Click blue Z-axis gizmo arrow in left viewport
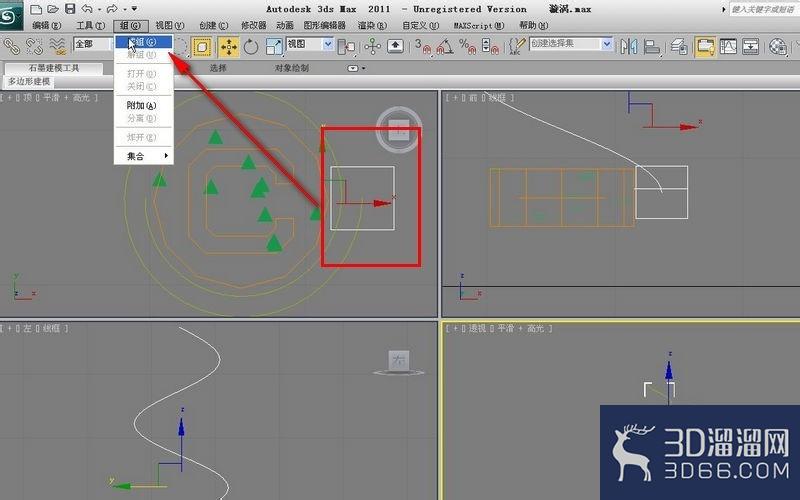Viewport: 800px width, 500px height. pyautogui.click(x=181, y=427)
